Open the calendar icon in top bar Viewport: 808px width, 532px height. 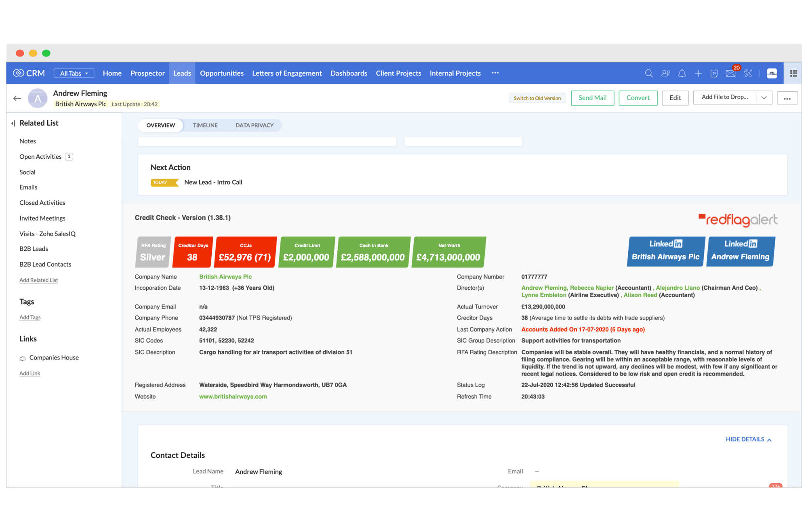pos(714,73)
